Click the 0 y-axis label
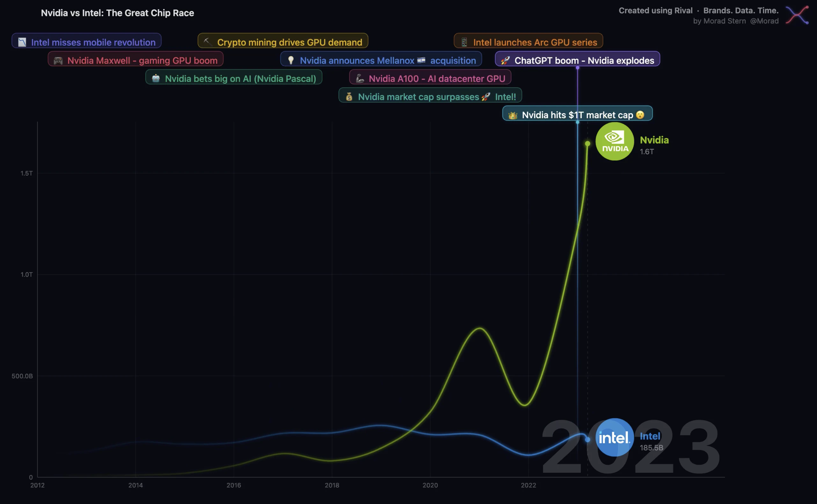817x504 pixels. click(x=31, y=477)
